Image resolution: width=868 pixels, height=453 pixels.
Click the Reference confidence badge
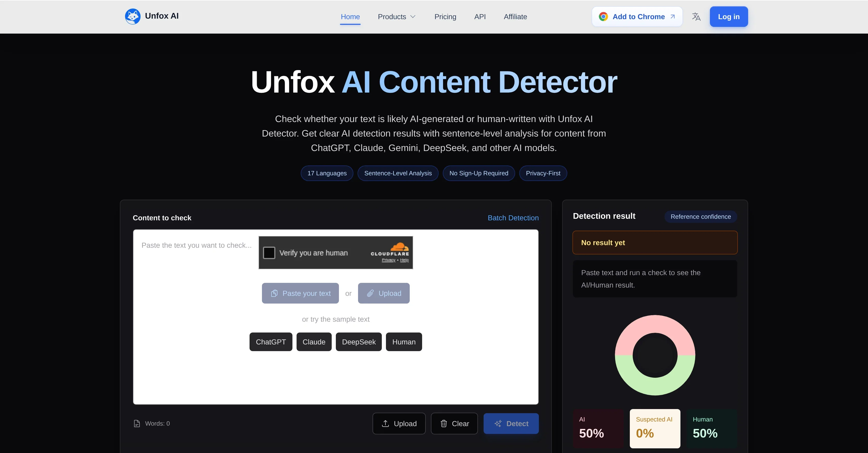701,217
